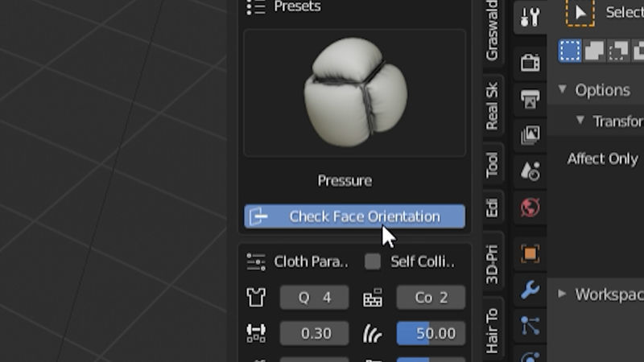Open the Tool properties tab icon
The width and height of the screenshot is (644, 362).
pyautogui.click(x=530, y=16)
